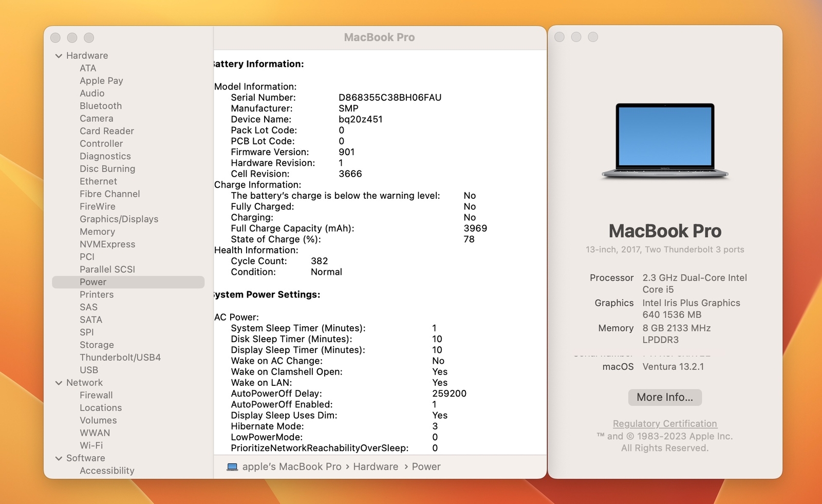Select FireWire in the sidebar
The width and height of the screenshot is (822, 504).
98,207
